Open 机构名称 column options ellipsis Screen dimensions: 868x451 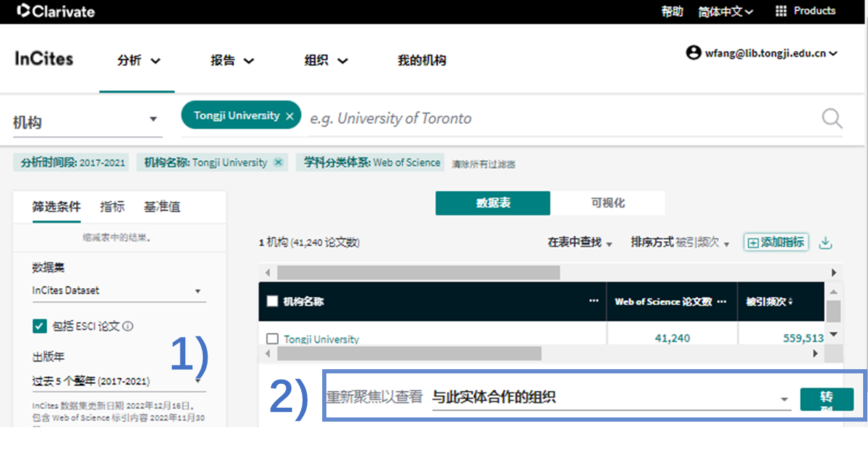593,301
